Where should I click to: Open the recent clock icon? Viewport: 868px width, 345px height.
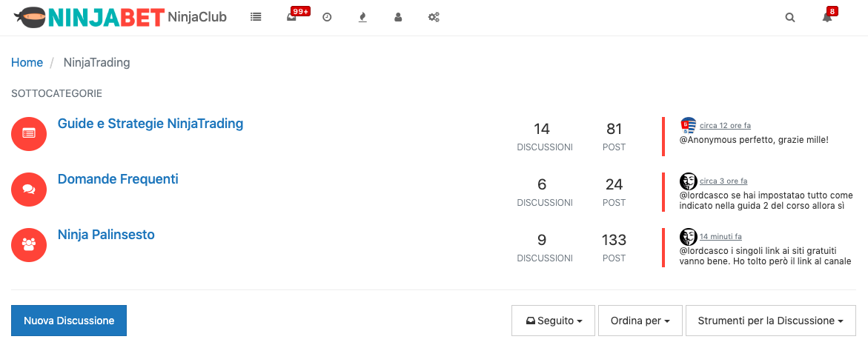pos(327,17)
